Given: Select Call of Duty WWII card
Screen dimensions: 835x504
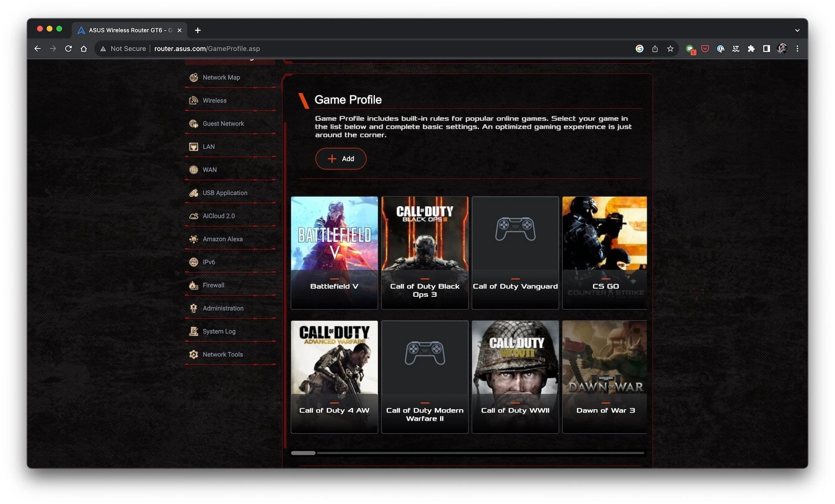Looking at the screenshot, I should (515, 377).
